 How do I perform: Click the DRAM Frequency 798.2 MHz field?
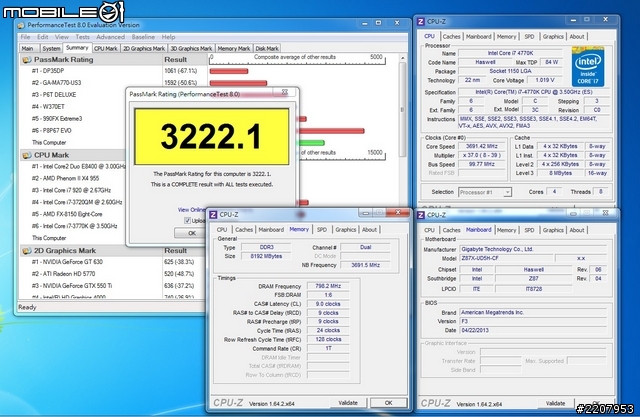[328, 286]
